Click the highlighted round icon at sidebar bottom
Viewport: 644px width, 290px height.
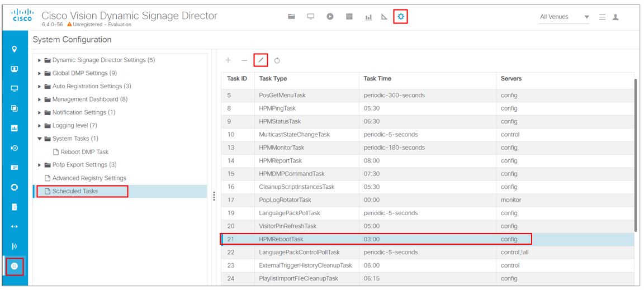point(15,266)
